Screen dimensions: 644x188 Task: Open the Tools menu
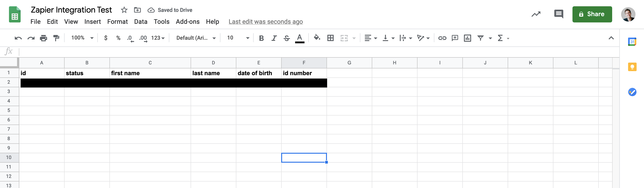coord(161,22)
